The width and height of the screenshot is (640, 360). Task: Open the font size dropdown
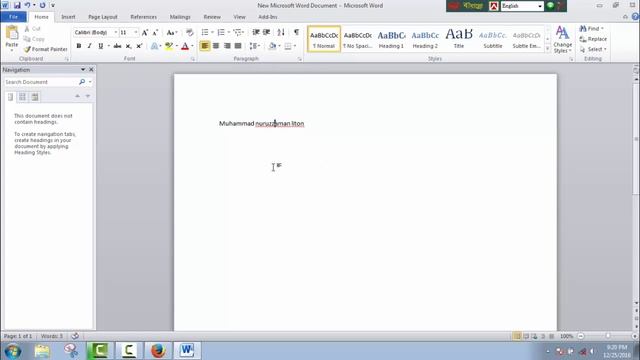(x=136, y=32)
